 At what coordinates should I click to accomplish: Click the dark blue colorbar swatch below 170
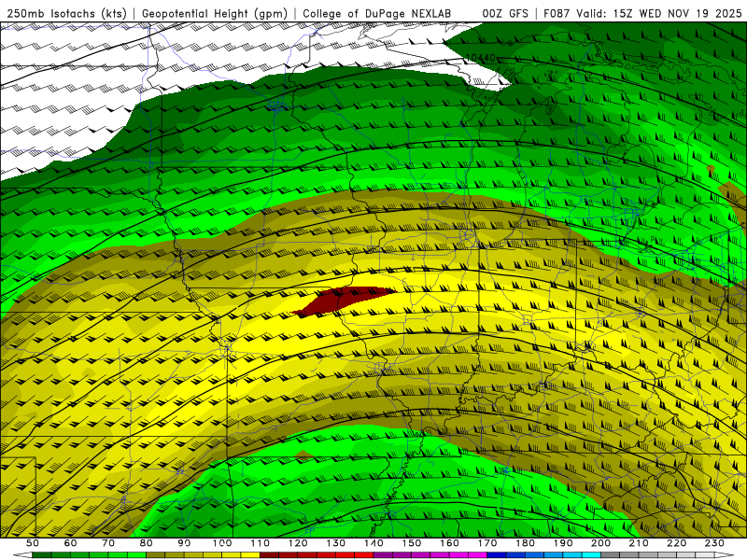(497, 555)
